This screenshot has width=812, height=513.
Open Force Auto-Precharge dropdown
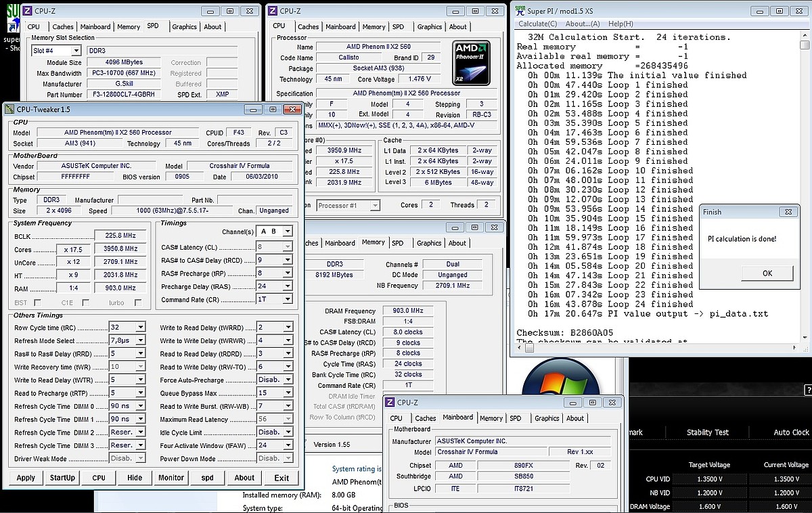click(x=288, y=380)
